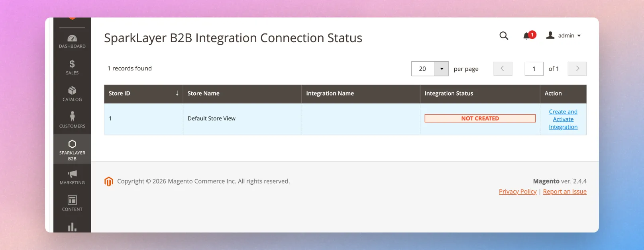The width and height of the screenshot is (644, 250).
Task: Select the Default Store View cell
Action: pyautogui.click(x=242, y=119)
